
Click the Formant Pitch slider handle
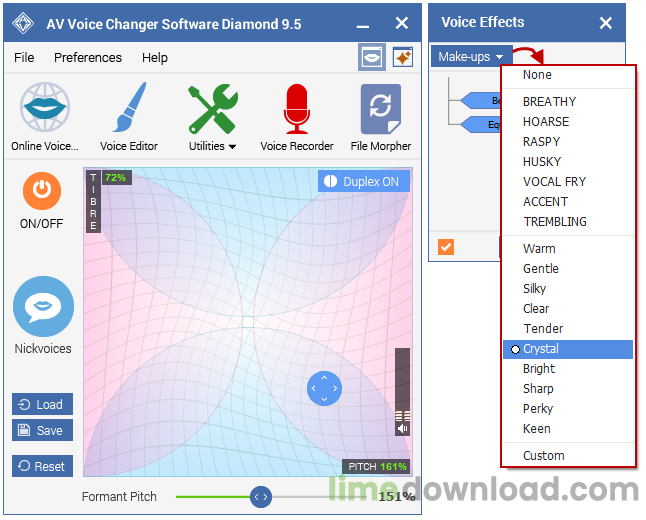click(261, 497)
